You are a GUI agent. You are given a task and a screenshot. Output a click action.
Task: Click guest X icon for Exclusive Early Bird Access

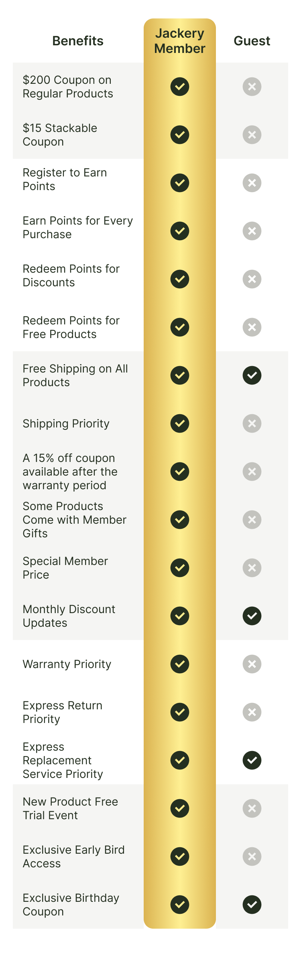[252, 856]
